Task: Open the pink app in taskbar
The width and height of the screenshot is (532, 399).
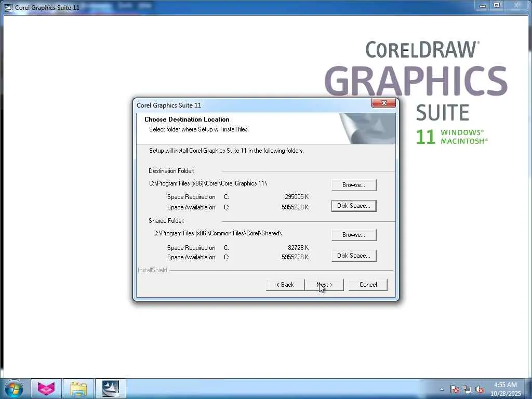Action: [46, 389]
